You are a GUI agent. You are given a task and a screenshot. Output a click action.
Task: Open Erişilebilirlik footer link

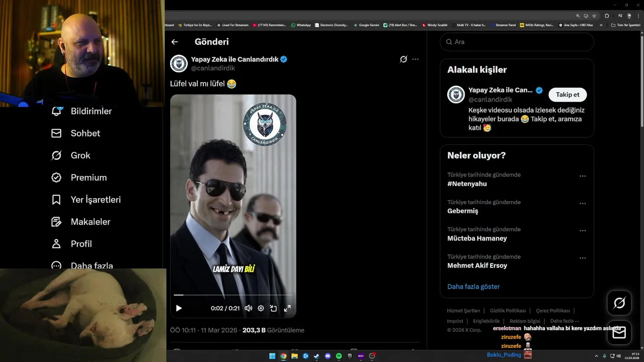(487, 321)
